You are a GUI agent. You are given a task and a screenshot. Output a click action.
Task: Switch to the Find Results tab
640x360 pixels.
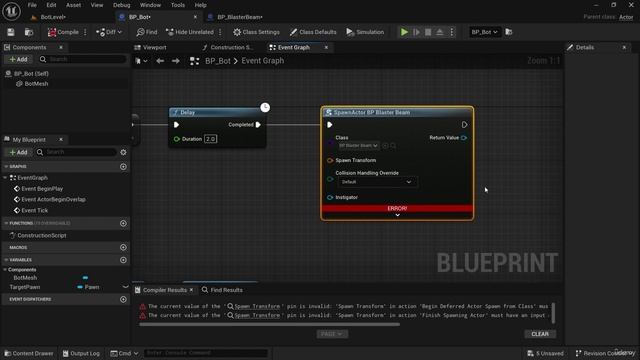click(222, 290)
